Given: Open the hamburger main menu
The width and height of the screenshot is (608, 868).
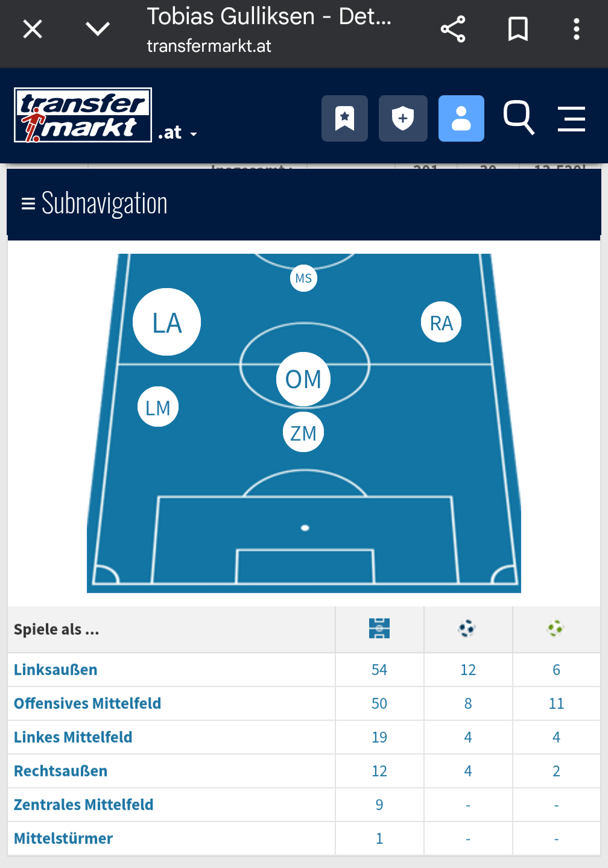Looking at the screenshot, I should pos(571,118).
